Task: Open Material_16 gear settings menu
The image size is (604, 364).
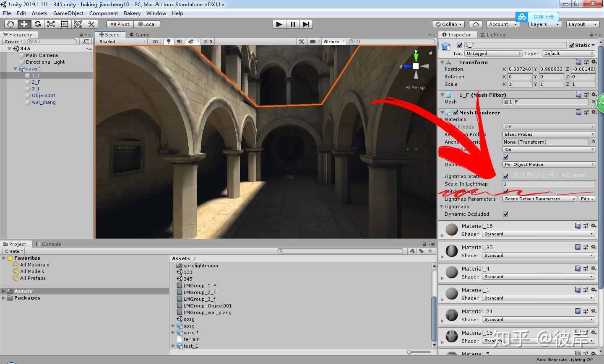Action: tap(594, 226)
